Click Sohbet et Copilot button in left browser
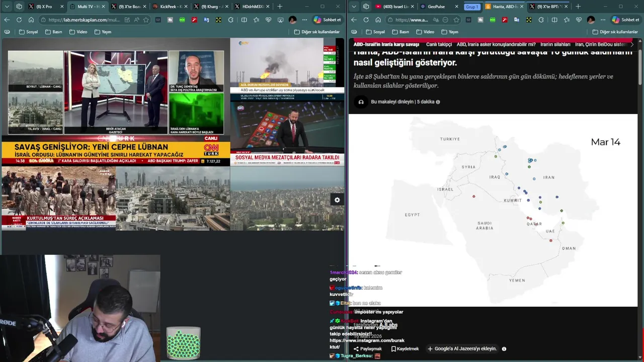The height and width of the screenshot is (362, 644). (327, 20)
